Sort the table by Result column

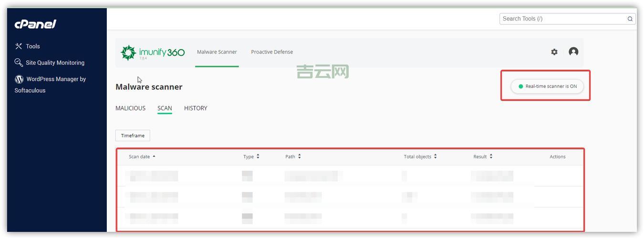[x=483, y=157]
